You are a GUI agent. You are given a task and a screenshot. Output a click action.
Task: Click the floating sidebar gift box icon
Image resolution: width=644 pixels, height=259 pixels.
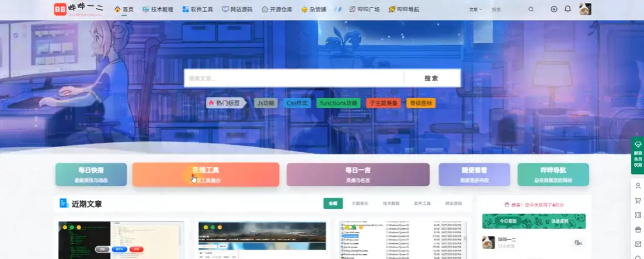(638, 229)
